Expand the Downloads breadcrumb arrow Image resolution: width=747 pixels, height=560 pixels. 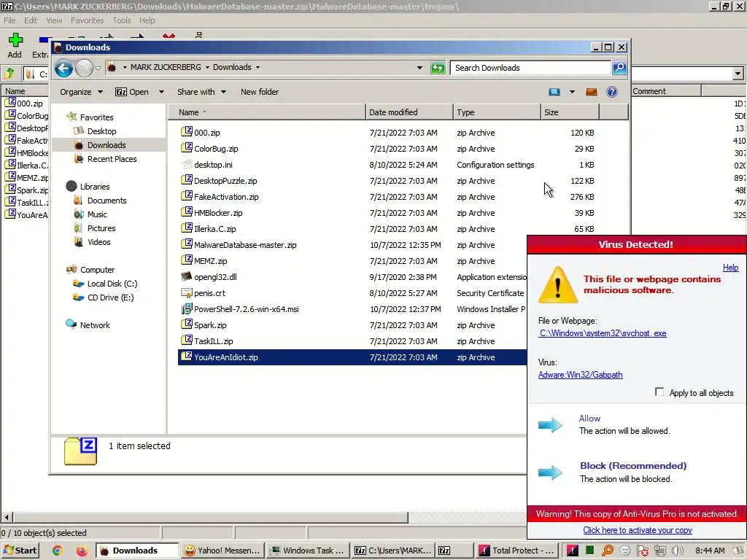coord(258,68)
